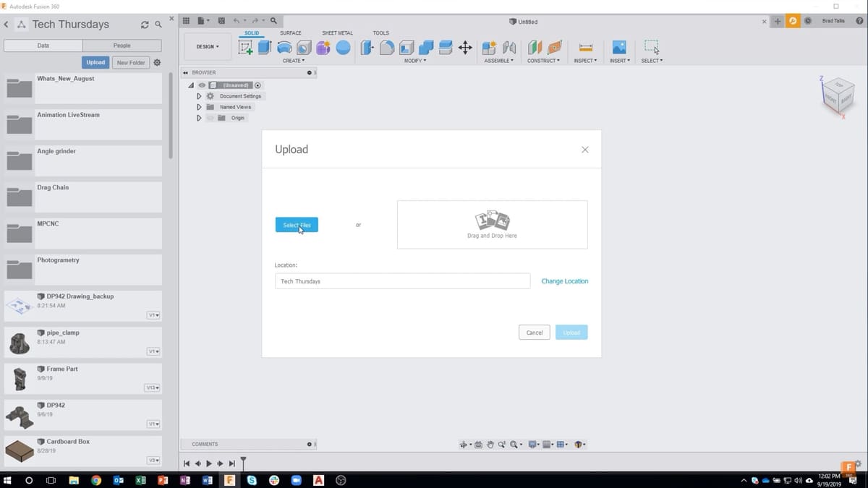
Task: Pick the Revolve tool in Create
Action: pos(284,48)
